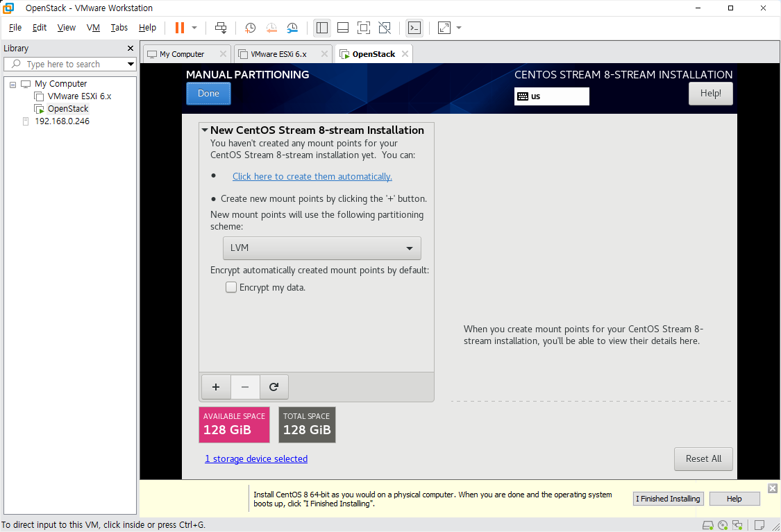Click the us keyboard layout indicator

coord(551,96)
